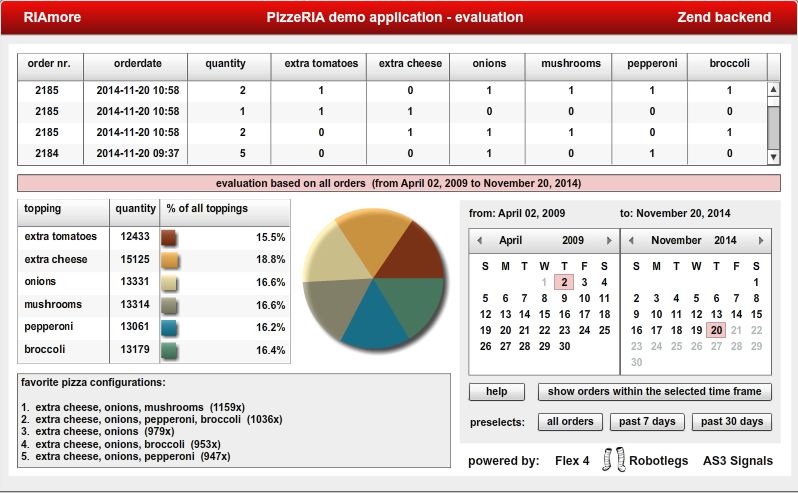The width and height of the screenshot is (798, 493).
Task: Click broccoli green color swatch
Action: point(169,351)
